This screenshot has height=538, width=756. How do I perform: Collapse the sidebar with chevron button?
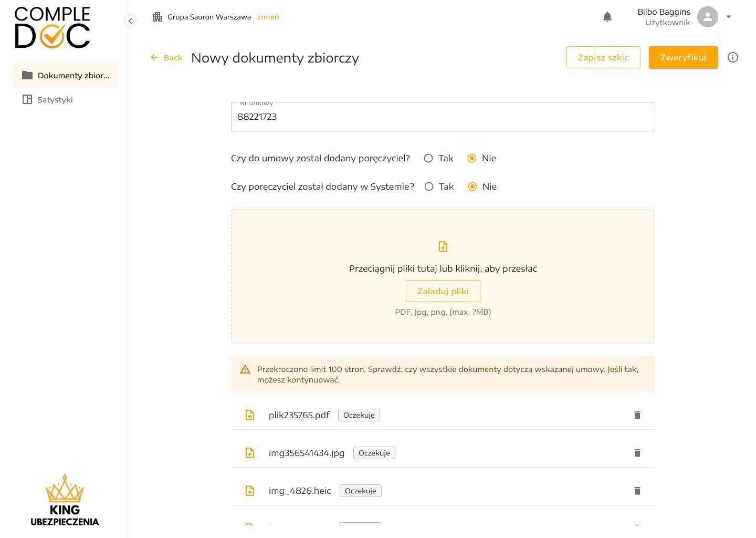[130, 21]
